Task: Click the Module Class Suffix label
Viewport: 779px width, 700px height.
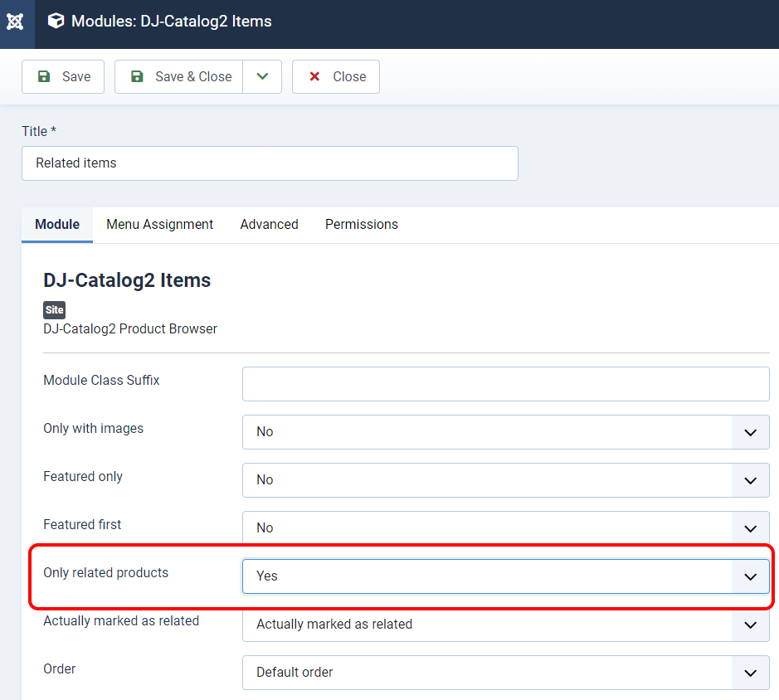Action: pos(101,380)
